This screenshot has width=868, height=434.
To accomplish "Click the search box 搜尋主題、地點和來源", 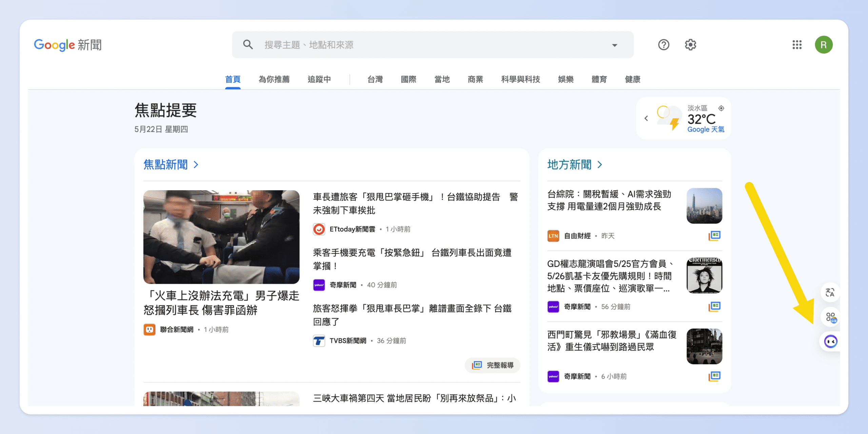I will 433,45.
